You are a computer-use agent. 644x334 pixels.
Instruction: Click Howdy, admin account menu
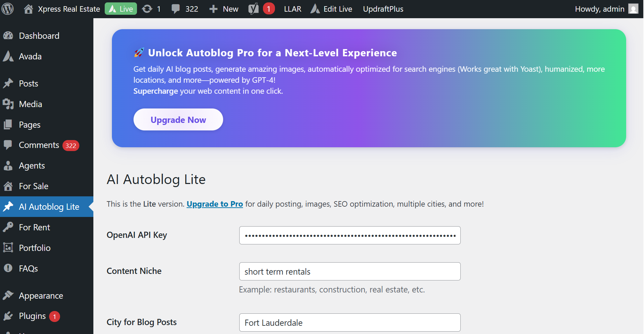(x=599, y=9)
